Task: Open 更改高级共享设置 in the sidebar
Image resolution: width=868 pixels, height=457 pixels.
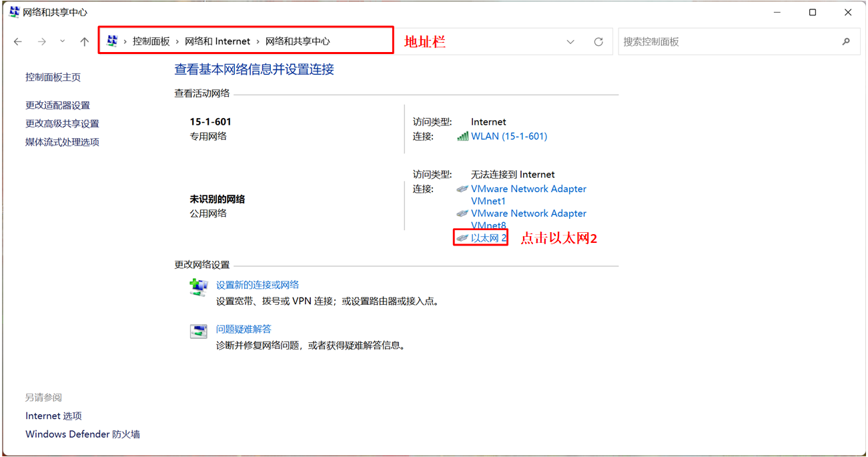Action: point(62,123)
